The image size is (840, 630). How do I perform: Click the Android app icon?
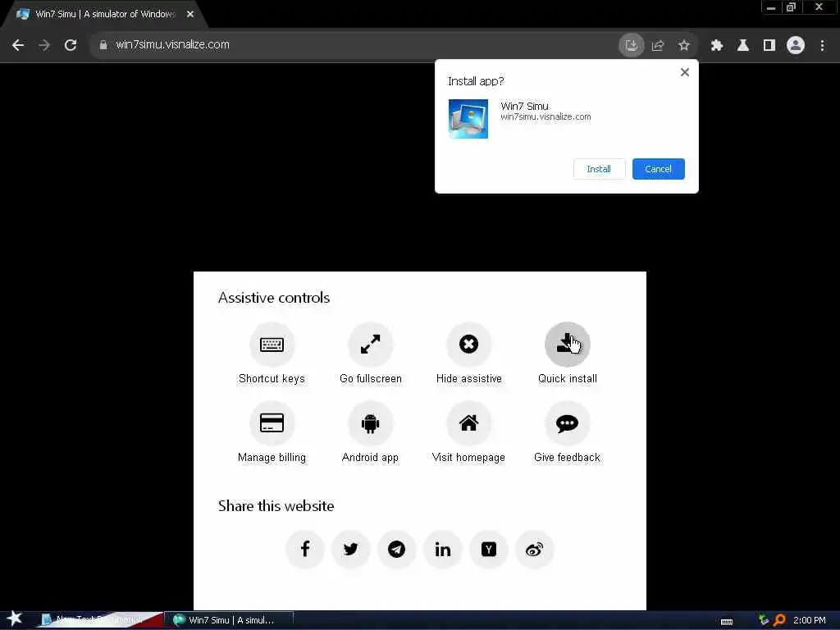click(370, 422)
